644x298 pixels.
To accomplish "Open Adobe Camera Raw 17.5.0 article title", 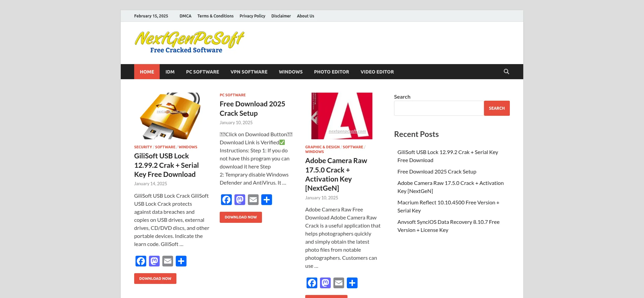I will point(336,174).
